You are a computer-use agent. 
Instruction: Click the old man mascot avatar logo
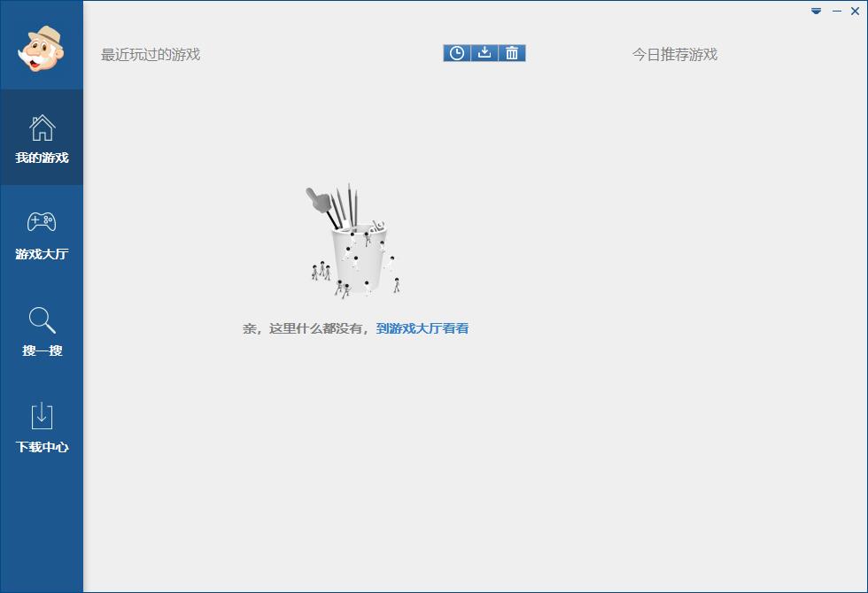coord(41,48)
